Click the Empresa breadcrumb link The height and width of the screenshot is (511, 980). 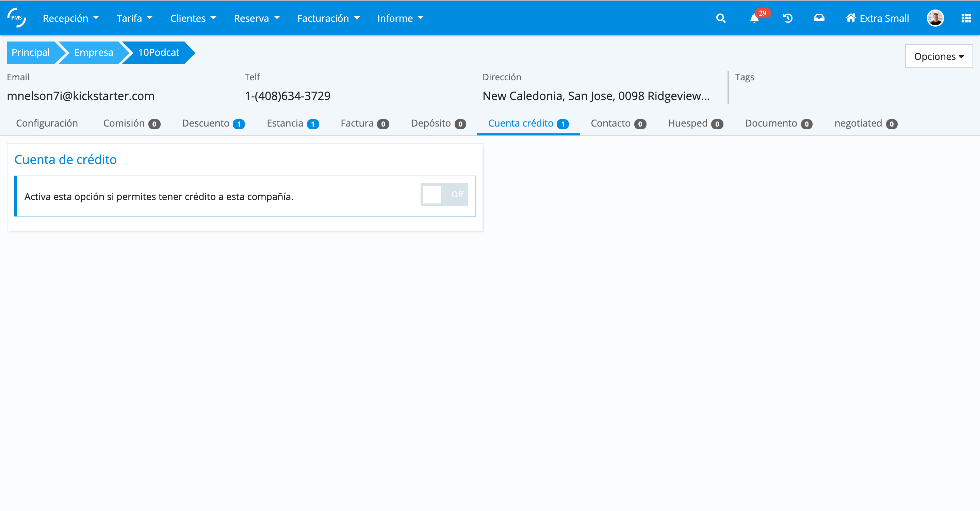94,52
